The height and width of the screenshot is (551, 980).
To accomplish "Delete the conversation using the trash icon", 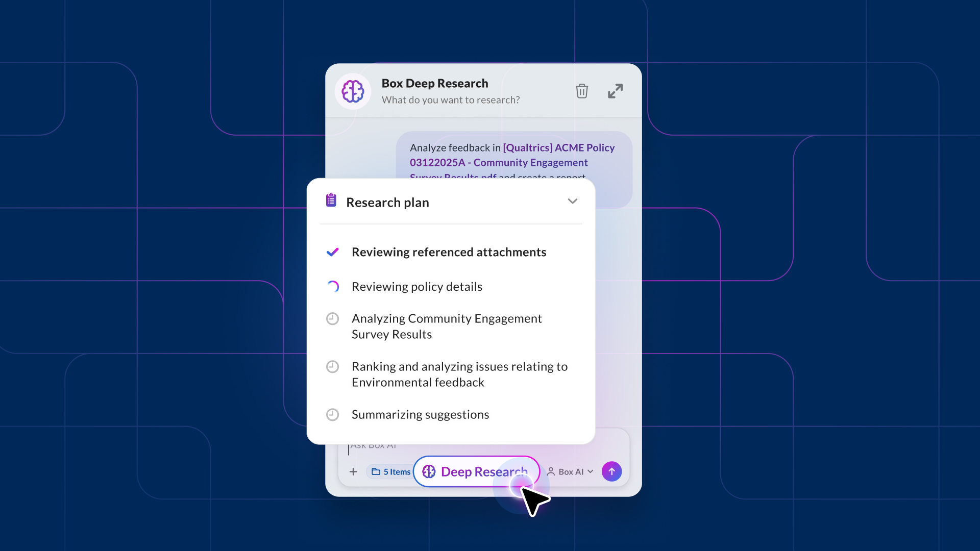I will click(582, 91).
